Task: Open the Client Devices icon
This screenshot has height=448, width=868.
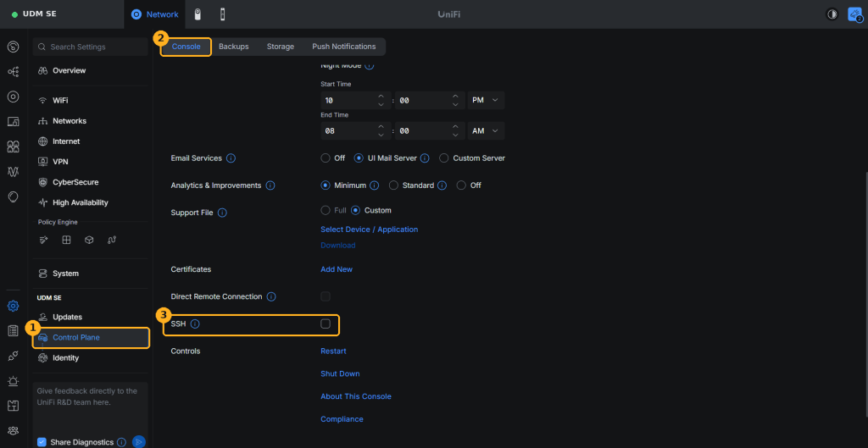Action: tap(14, 122)
